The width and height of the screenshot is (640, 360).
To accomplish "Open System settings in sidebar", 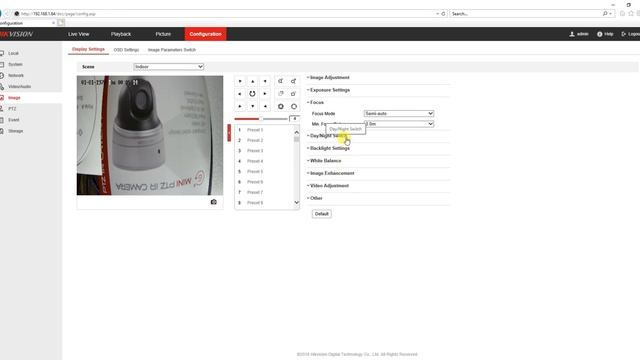I will (x=15, y=64).
